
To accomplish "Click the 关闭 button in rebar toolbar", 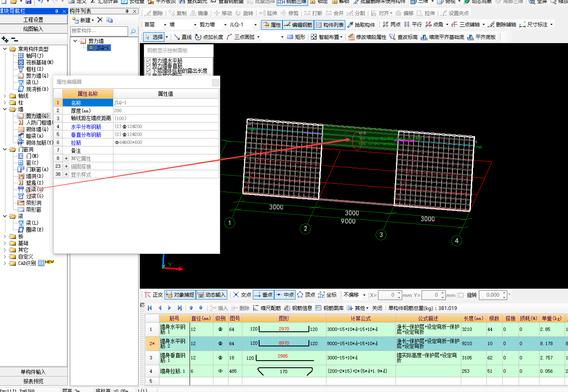I will (377, 308).
